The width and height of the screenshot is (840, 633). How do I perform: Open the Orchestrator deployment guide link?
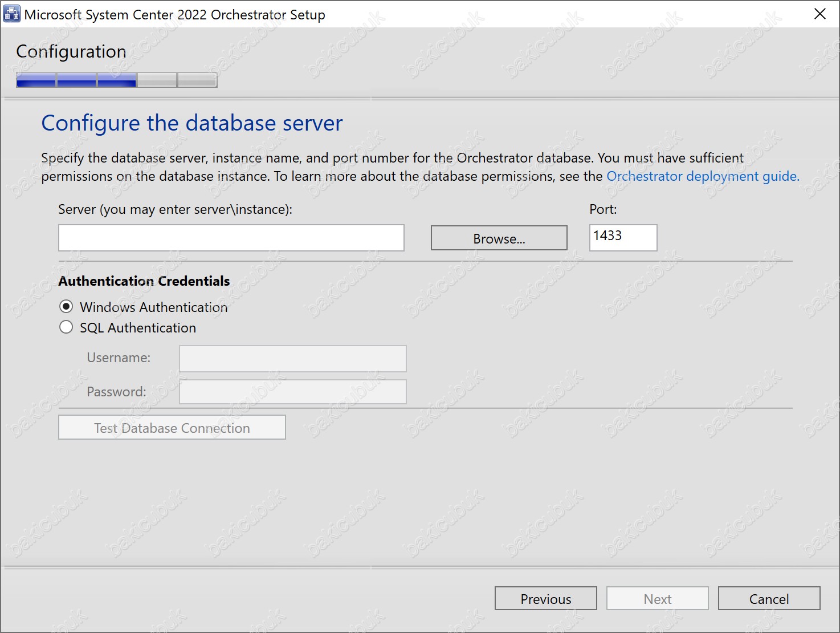pos(703,176)
